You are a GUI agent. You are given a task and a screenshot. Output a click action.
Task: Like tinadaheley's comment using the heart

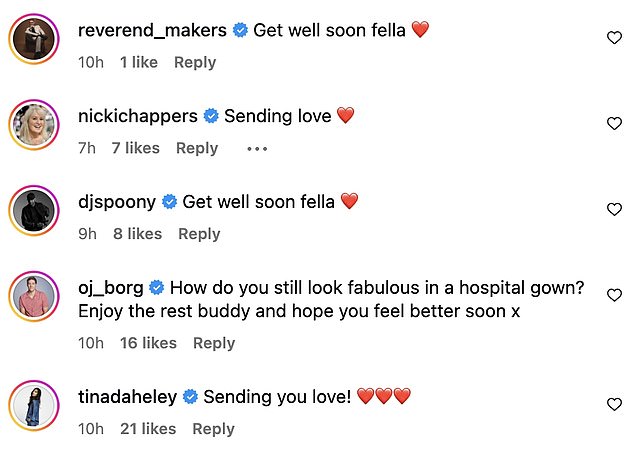pyautogui.click(x=615, y=405)
